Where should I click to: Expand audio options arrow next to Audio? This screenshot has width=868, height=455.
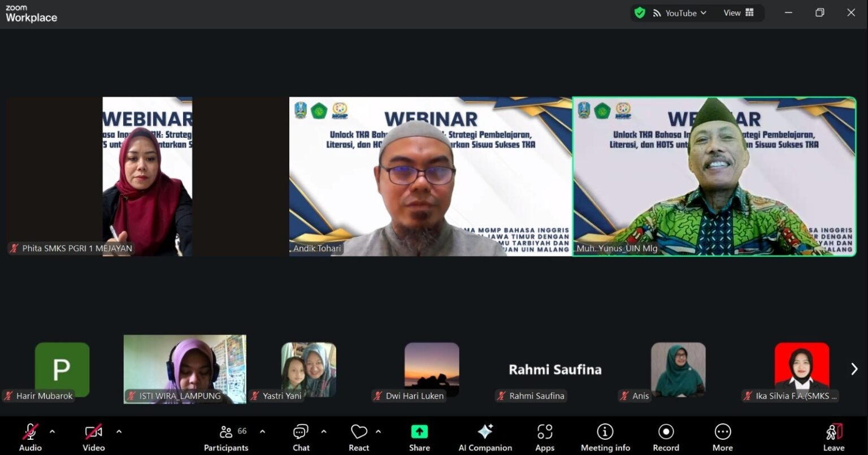pyautogui.click(x=52, y=432)
